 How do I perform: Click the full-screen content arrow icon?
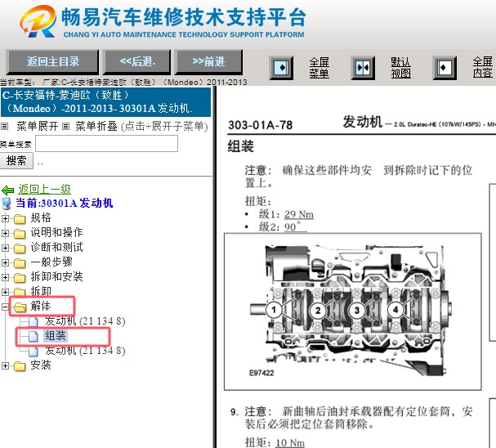pyautogui.click(x=445, y=68)
